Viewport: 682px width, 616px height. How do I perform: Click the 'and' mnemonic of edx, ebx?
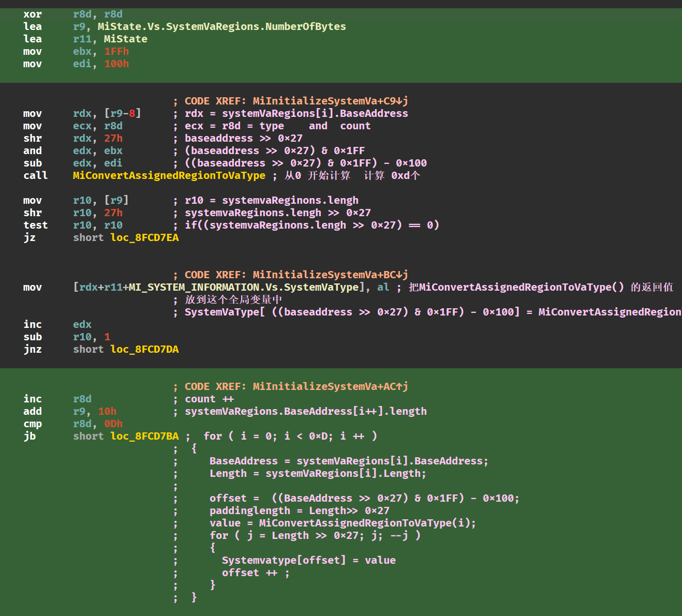(x=33, y=151)
